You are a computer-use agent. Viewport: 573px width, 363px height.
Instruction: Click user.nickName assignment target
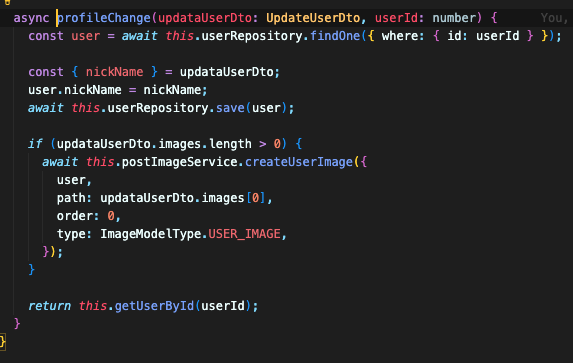tap(75, 90)
